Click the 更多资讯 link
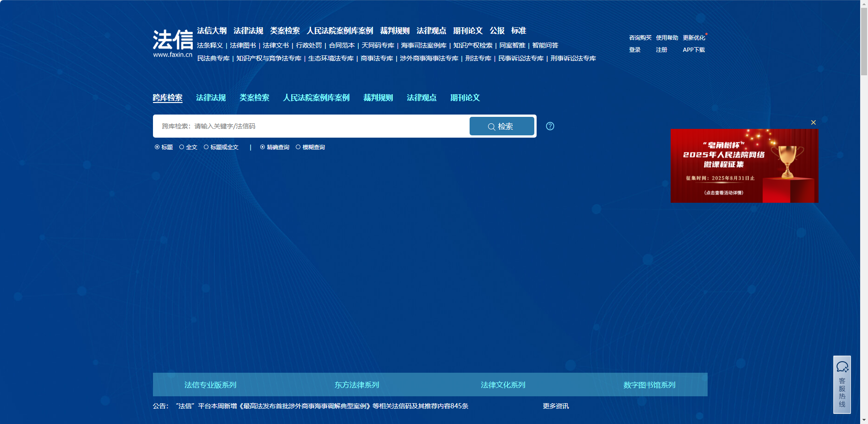 [556, 406]
